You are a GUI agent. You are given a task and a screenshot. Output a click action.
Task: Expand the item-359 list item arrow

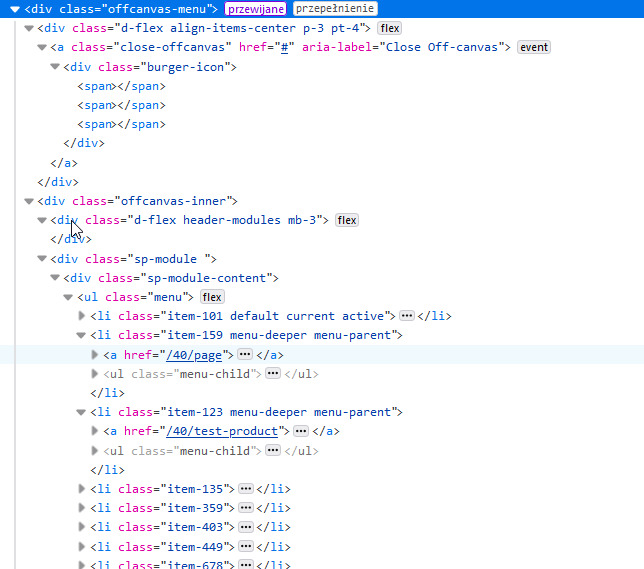click(x=82, y=508)
